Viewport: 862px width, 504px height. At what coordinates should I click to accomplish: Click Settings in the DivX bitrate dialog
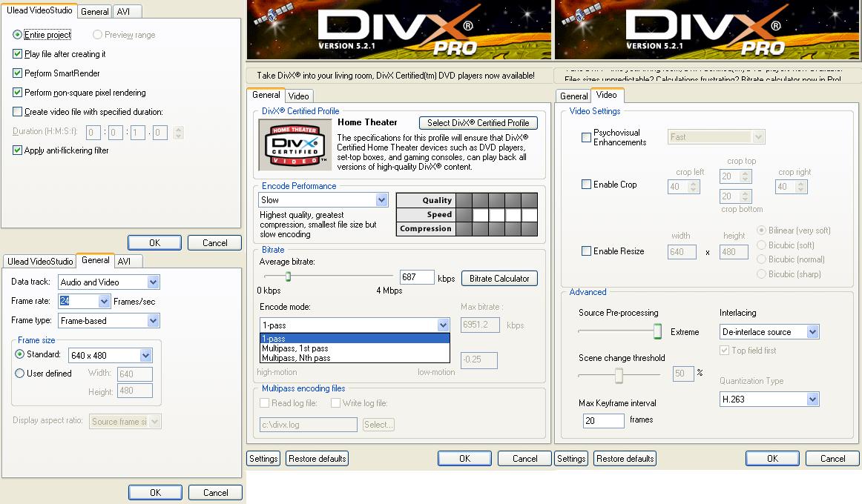pos(263,459)
